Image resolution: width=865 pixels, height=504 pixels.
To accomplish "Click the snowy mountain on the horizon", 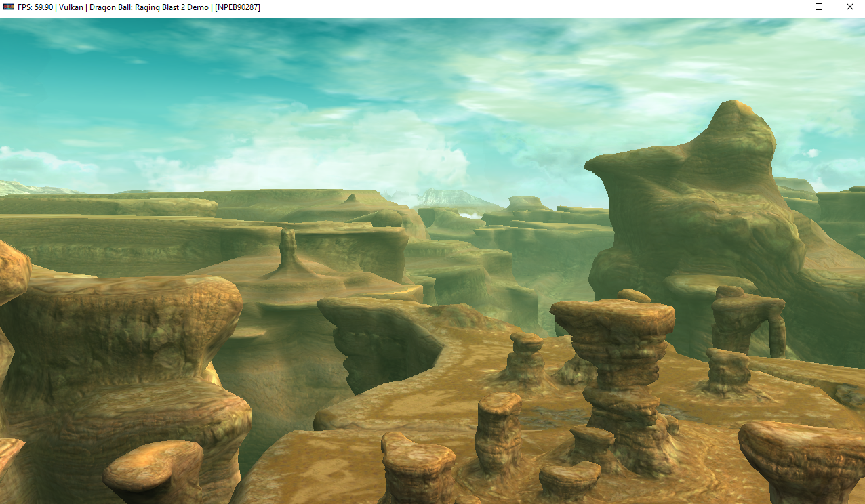I will coord(451,198).
